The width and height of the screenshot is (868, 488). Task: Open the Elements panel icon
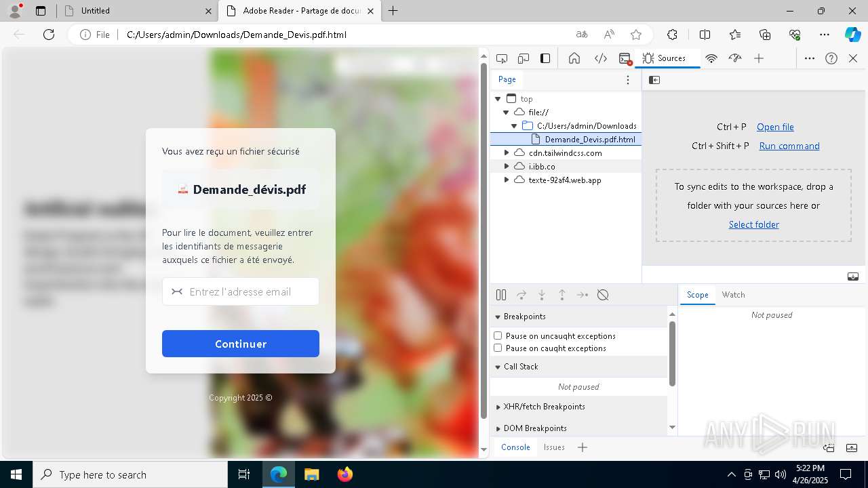click(x=601, y=58)
